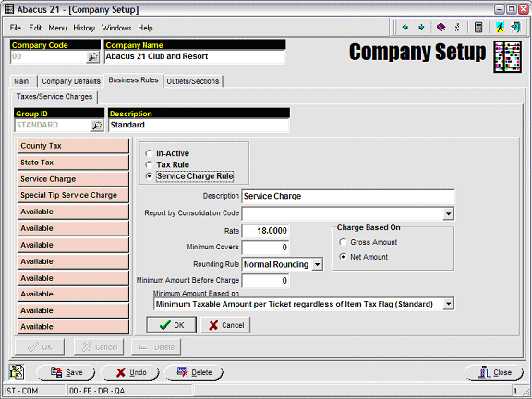Click the Rate input field
Viewport: 532px width, 399px height.
pos(265,231)
